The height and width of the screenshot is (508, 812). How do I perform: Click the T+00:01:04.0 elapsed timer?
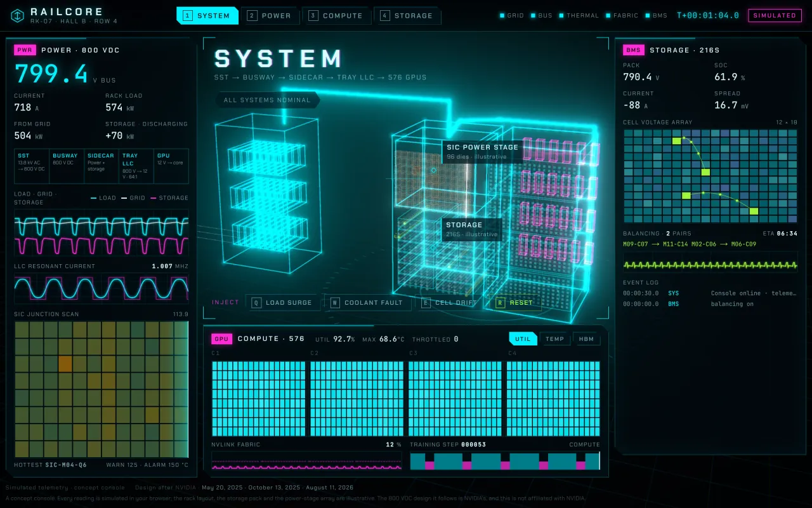(x=708, y=15)
